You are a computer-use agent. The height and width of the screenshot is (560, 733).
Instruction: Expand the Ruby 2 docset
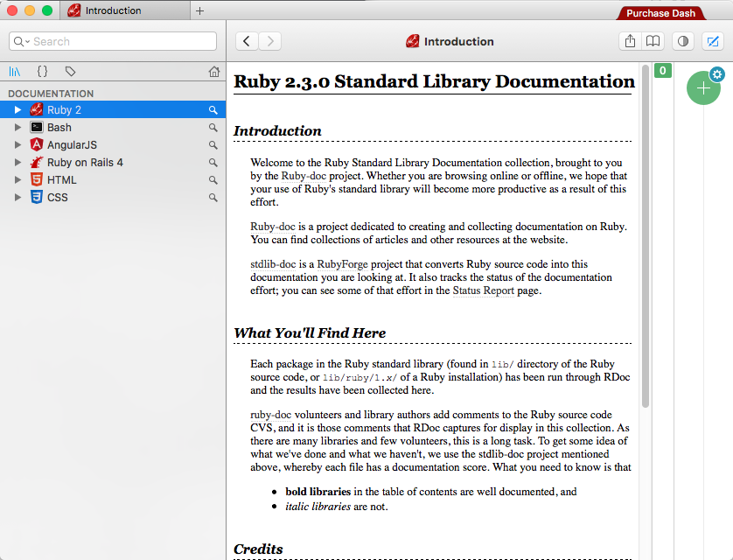click(x=17, y=109)
